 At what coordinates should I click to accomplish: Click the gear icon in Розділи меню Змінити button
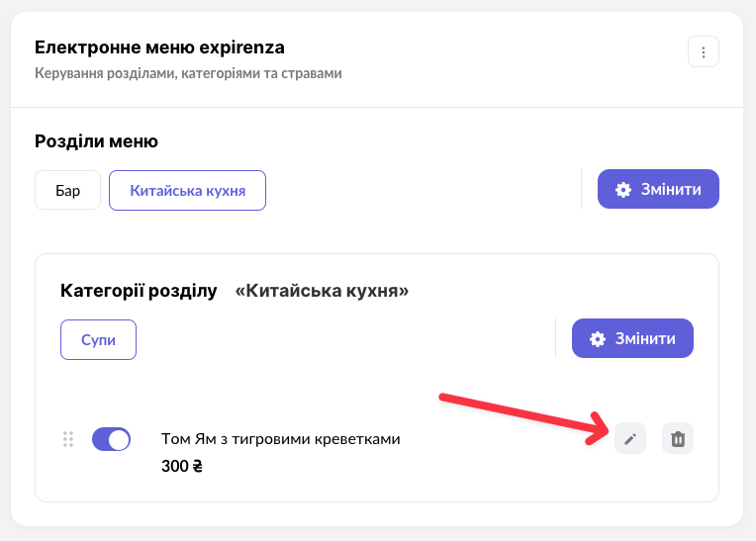pyautogui.click(x=623, y=190)
